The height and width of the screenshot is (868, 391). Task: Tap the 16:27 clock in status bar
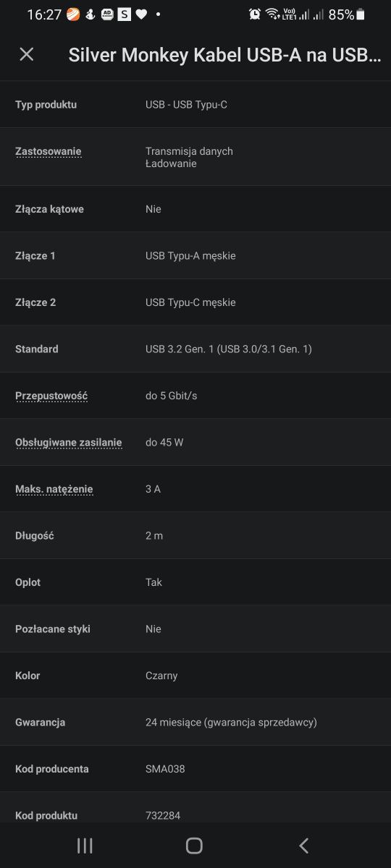click(x=44, y=14)
